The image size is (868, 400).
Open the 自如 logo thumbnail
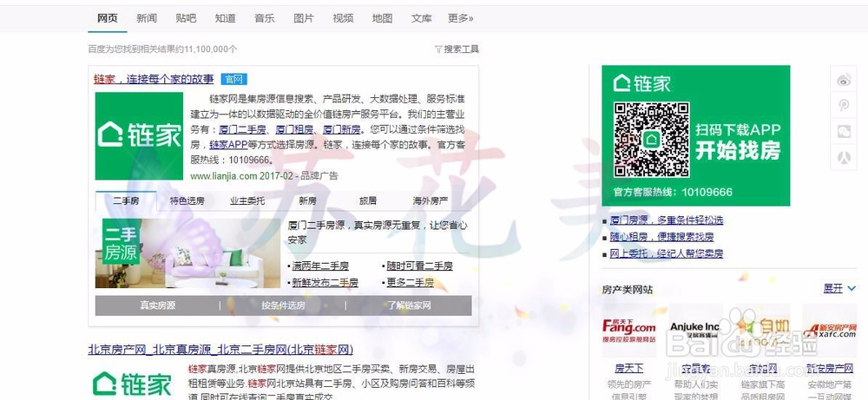[762, 330]
